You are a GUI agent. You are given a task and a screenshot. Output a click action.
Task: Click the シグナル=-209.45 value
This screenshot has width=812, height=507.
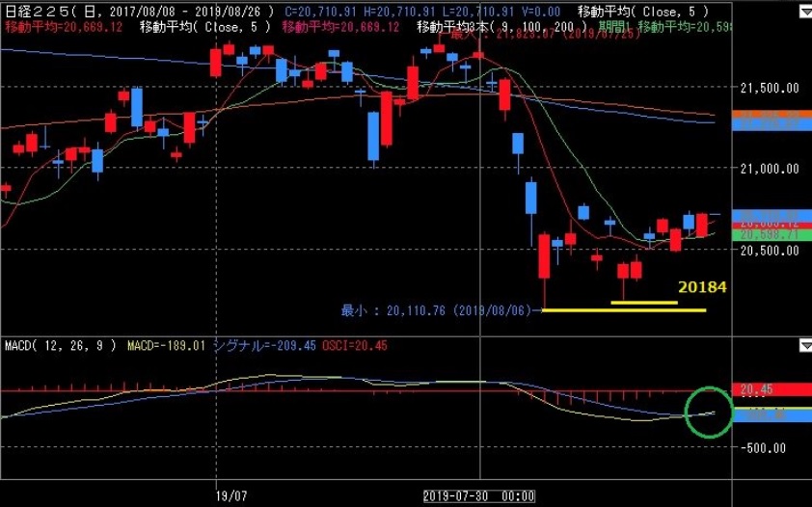[x=264, y=346]
